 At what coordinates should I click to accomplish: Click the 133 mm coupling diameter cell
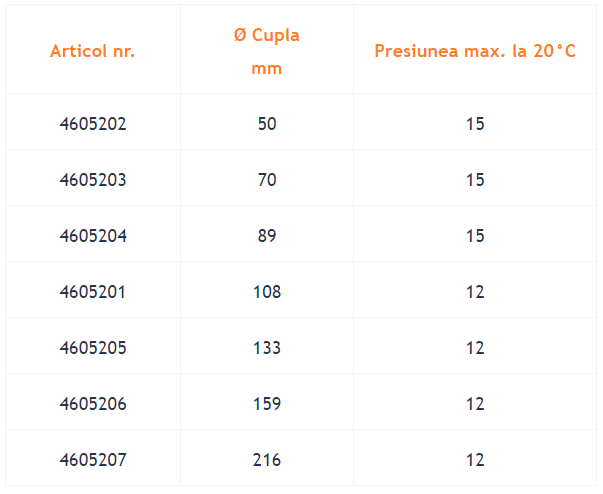tap(267, 348)
